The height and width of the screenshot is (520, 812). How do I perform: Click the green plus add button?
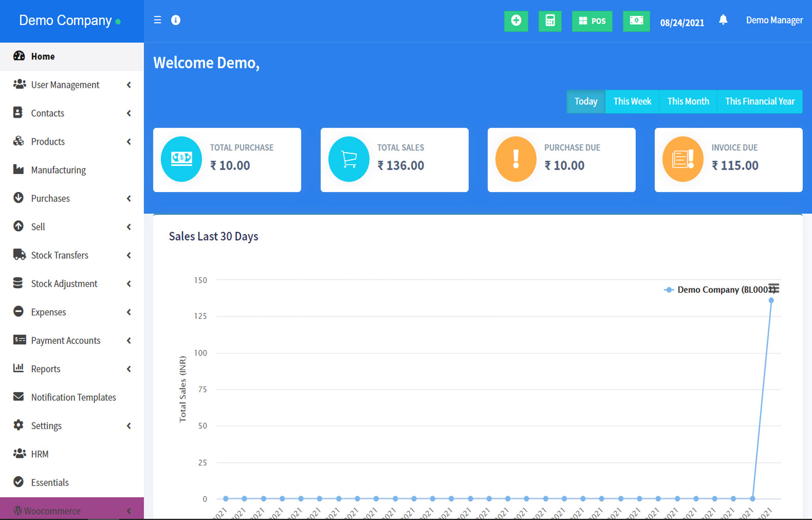516,21
